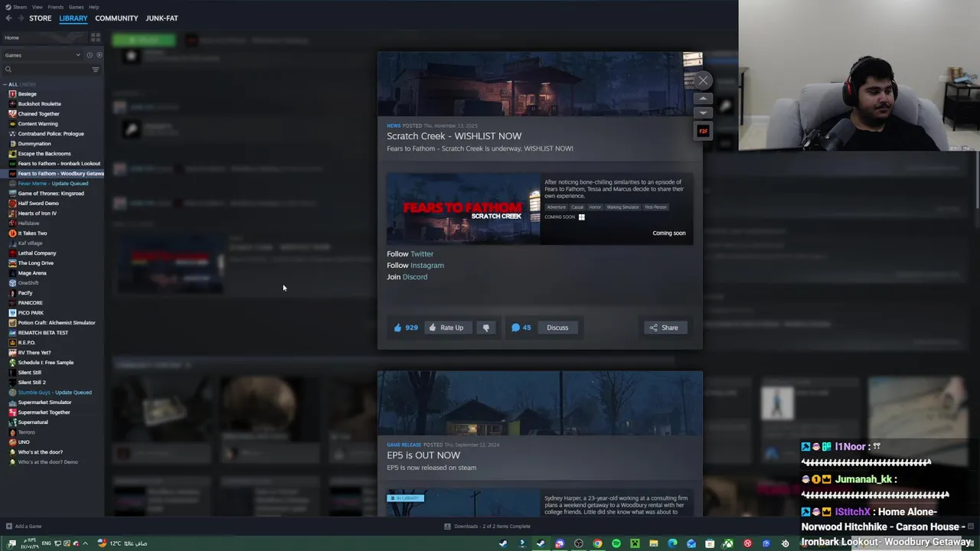Open the Xbox app from the taskbar
Image resolution: width=980 pixels, height=551 pixels.
728,543
